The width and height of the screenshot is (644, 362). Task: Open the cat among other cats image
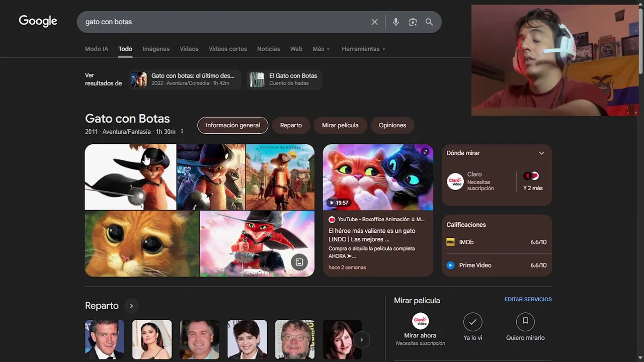pyautogui.click(x=211, y=176)
